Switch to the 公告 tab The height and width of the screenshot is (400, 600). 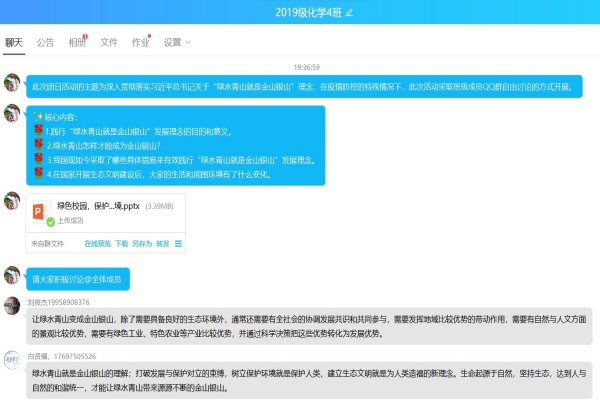tap(45, 42)
